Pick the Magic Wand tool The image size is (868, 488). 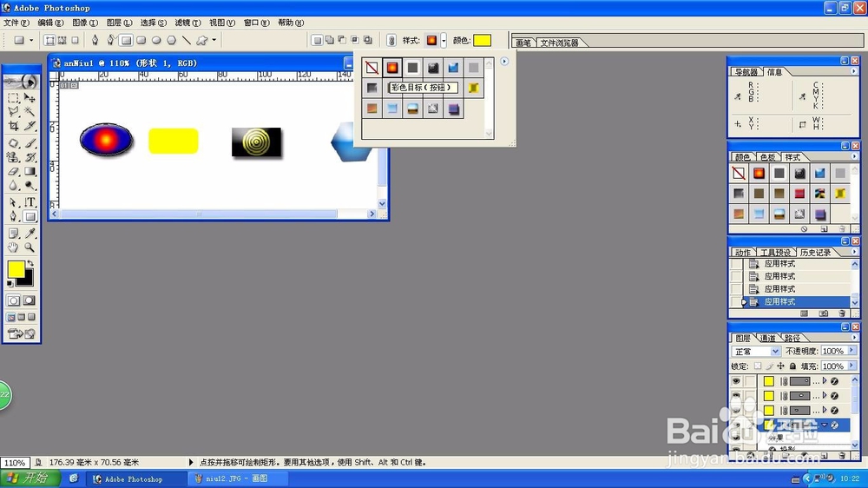click(30, 112)
